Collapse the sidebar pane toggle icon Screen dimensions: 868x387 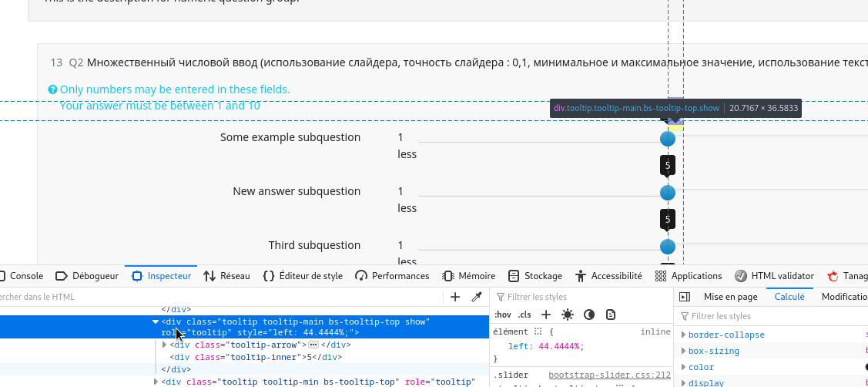[685, 297]
